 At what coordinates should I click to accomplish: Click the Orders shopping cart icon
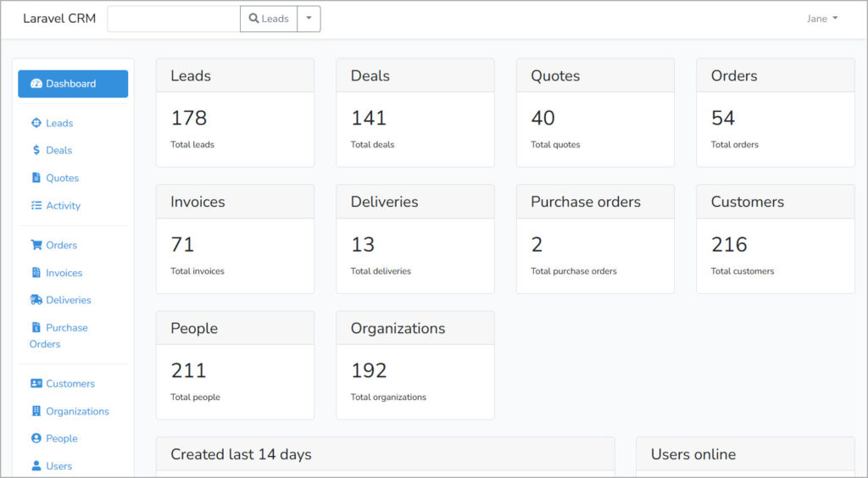tap(36, 245)
